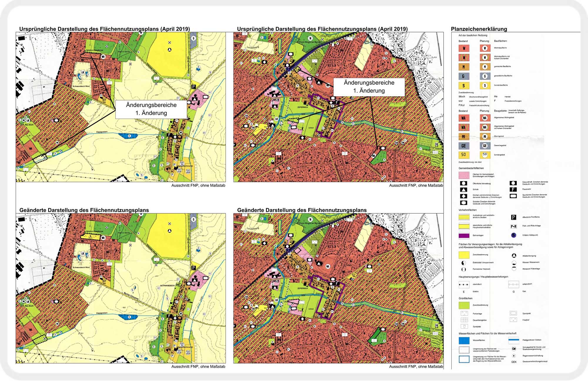The image size is (588, 382).
Task: Click the purple Bahnanlagen legend swatch
Action: (464, 235)
